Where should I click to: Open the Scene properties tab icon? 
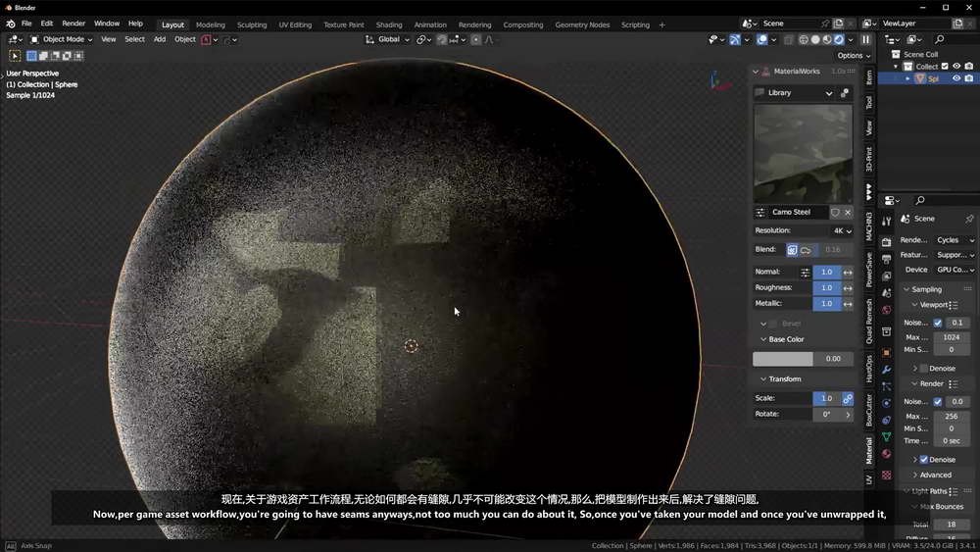886,293
